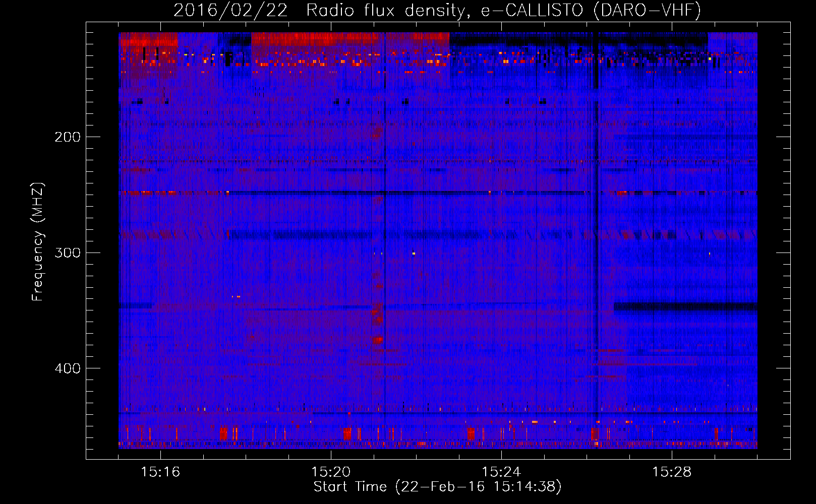Viewport: 816px width, 504px height.
Task: Click the 300 frequency tick label
Action: pyautogui.click(x=68, y=253)
